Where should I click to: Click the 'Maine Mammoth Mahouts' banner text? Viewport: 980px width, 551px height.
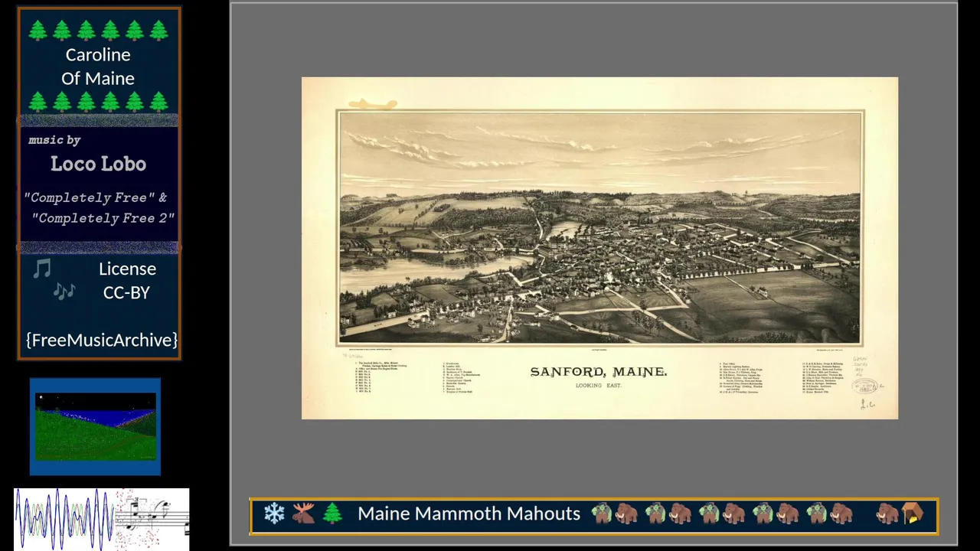click(469, 514)
